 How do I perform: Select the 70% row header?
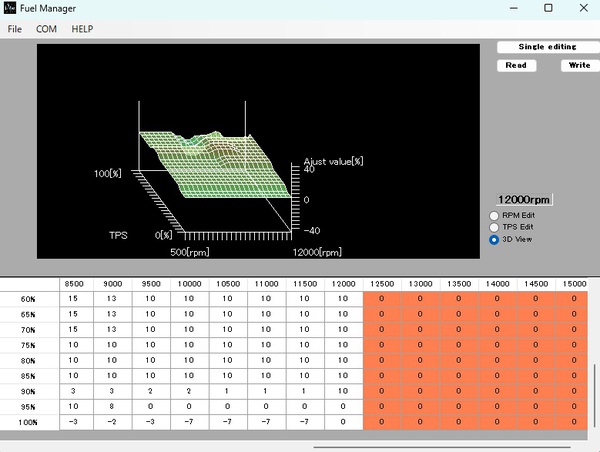(x=29, y=330)
